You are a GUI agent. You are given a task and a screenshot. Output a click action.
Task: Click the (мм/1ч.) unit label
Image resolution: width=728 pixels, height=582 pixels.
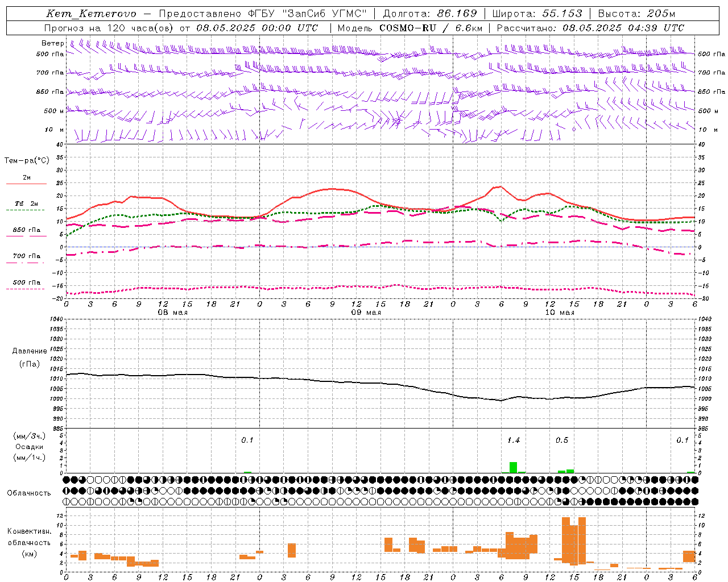(x=30, y=458)
